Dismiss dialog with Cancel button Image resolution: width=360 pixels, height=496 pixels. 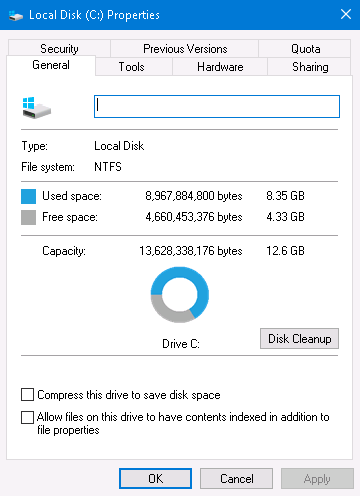point(236,479)
